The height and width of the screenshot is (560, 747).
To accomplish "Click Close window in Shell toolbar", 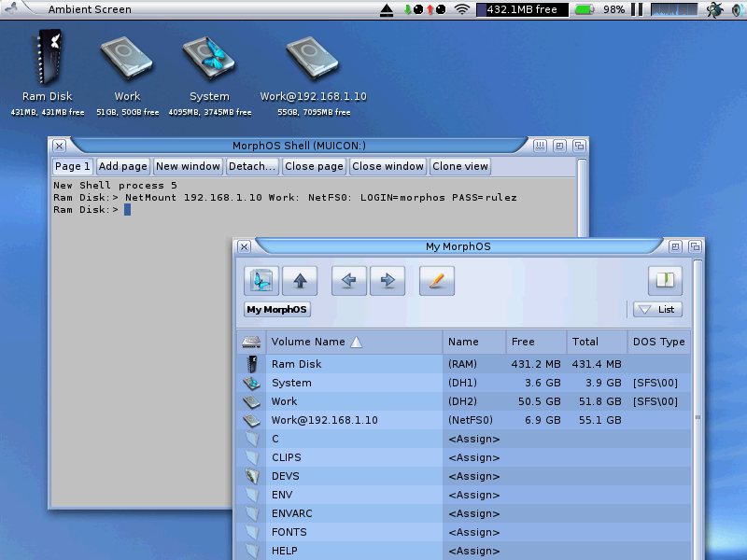I will [x=388, y=166].
